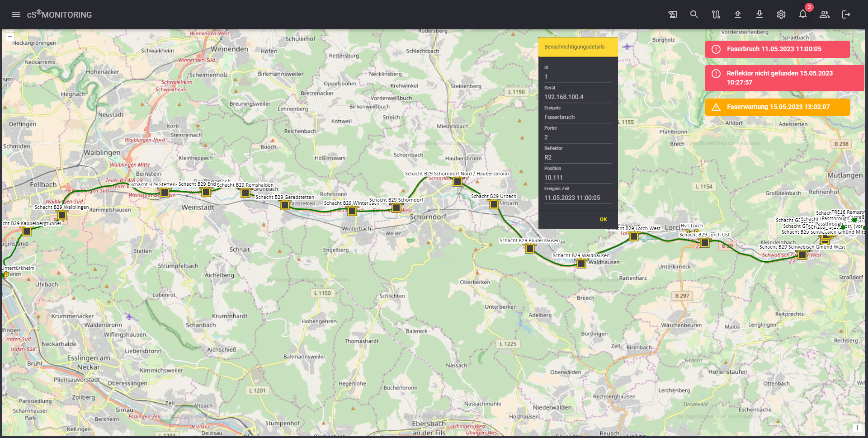The height and width of the screenshot is (438, 868).
Task: Select the Schacht B29 Waldhausen marker
Action: pos(581,264)
